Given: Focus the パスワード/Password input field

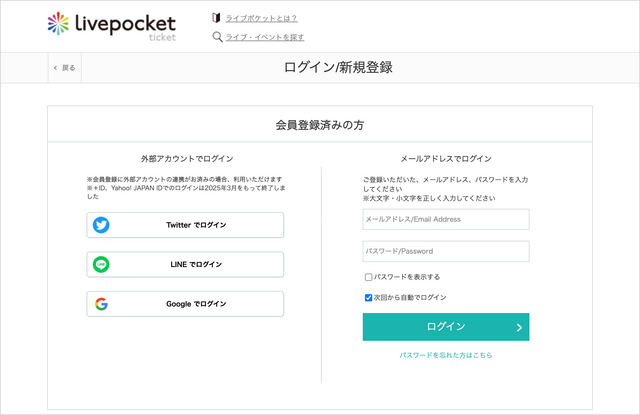Looking at the screenshot, I should click(446, 251).
